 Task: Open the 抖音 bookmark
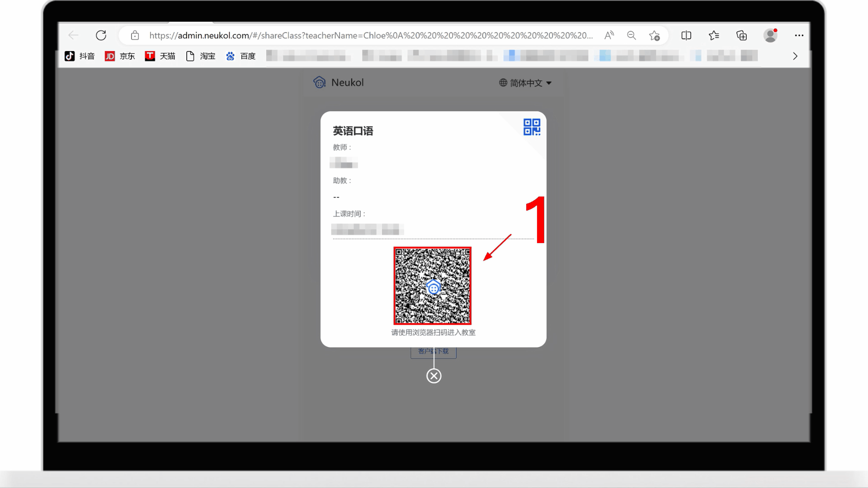(80, 56)
